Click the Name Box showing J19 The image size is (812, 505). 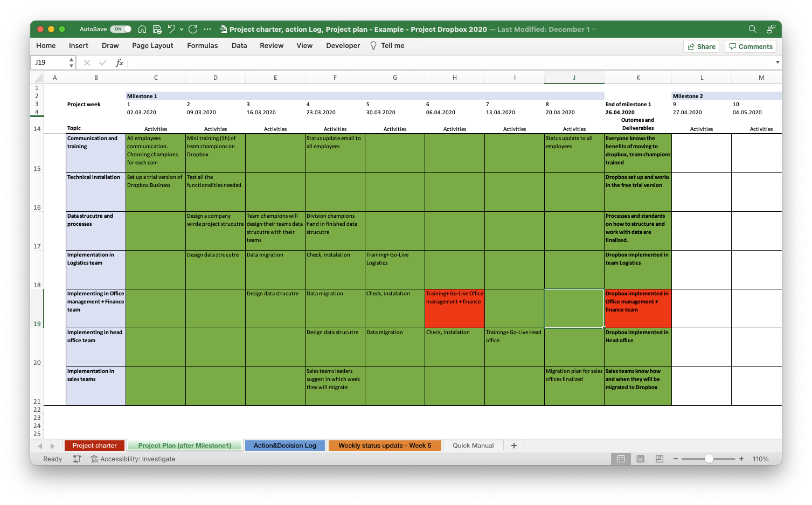[48, 63]
